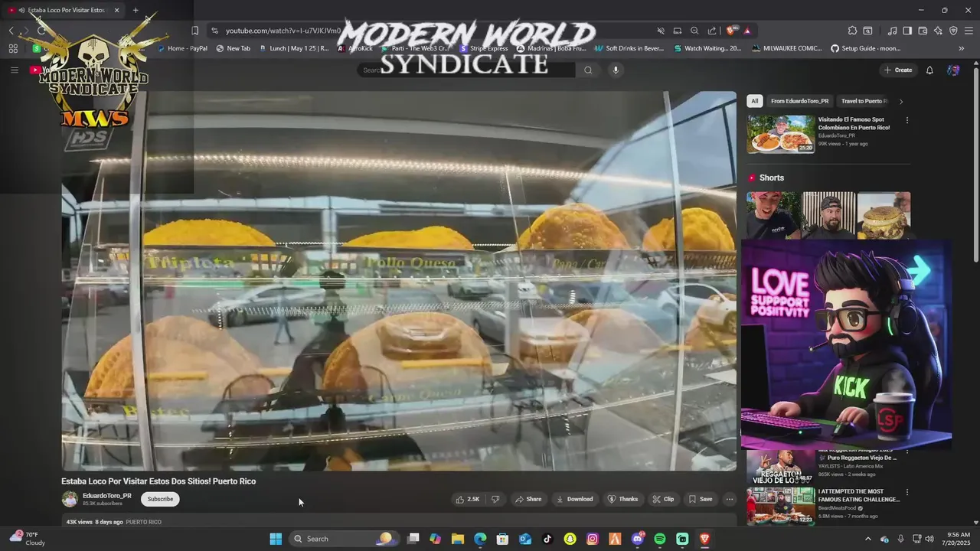The width and height of the screenshot is (980, 551).
Task: Start voice search with the microphone icon
Action: pos(615,70)
